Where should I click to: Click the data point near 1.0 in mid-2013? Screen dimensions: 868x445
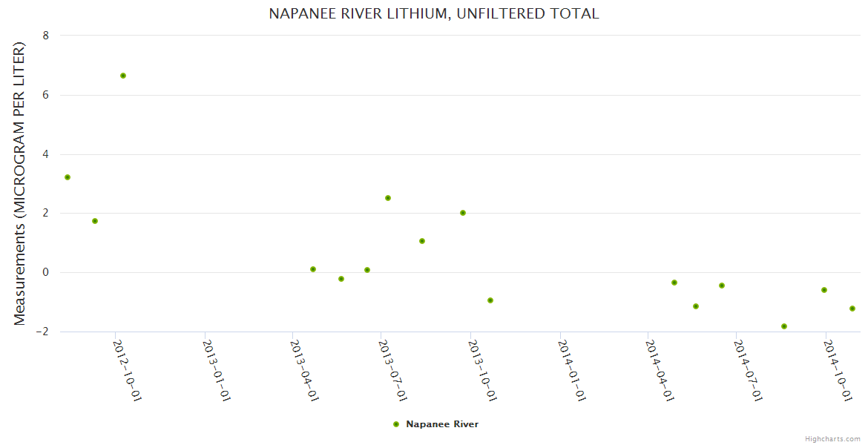422,241
